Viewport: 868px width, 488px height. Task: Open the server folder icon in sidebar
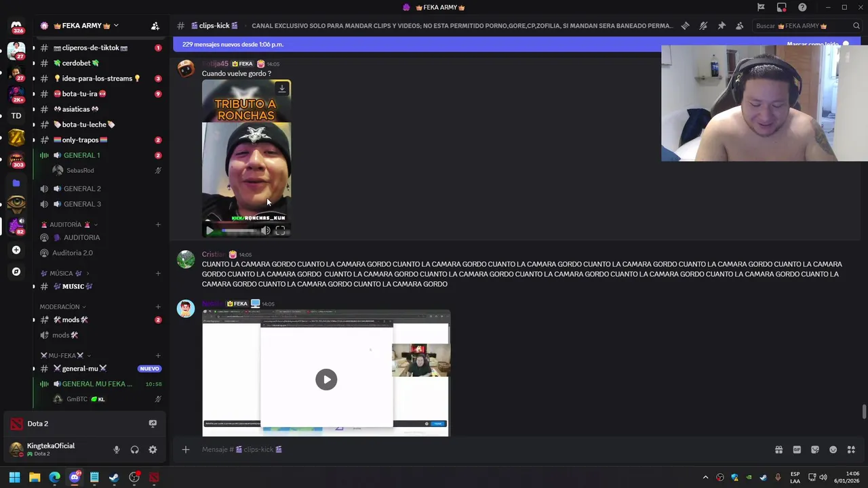pyautogui.click(x=16, y=183)
